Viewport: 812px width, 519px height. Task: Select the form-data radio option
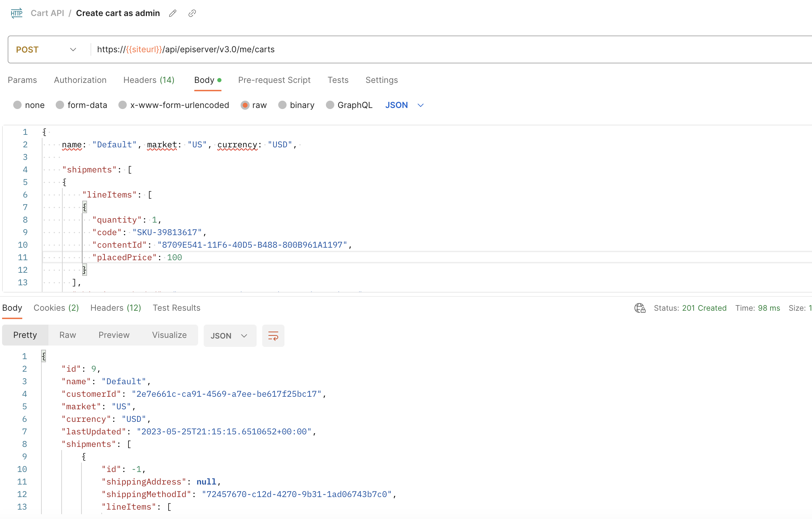[60, 105]
